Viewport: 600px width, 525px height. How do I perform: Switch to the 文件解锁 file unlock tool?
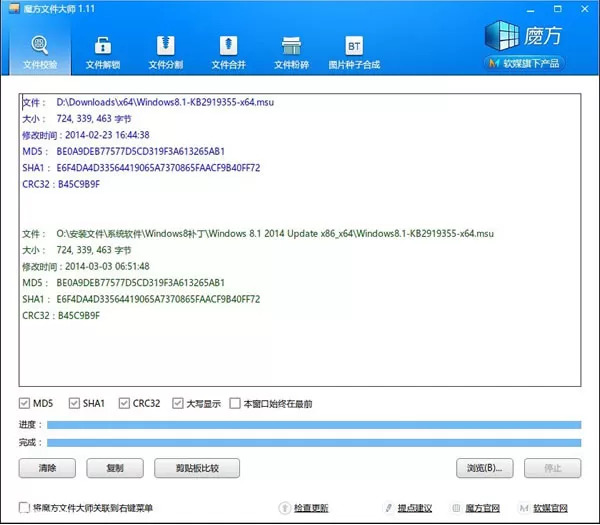click(103, 52)
